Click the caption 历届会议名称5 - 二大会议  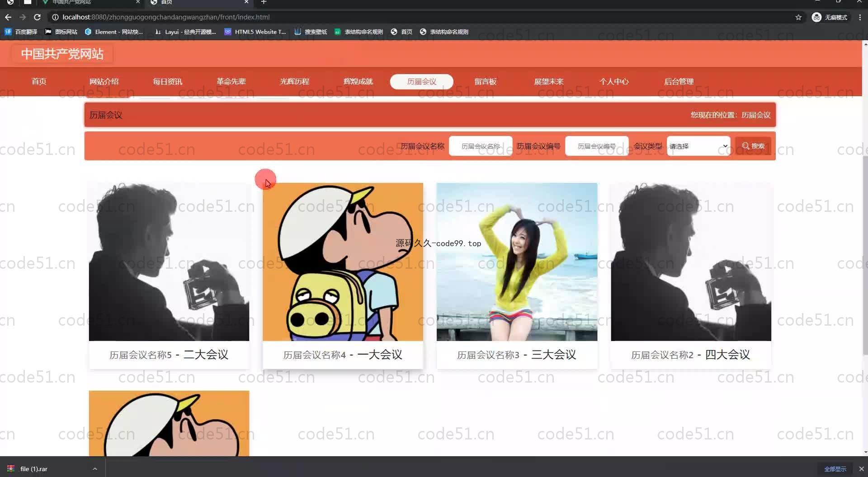(169, 355)
